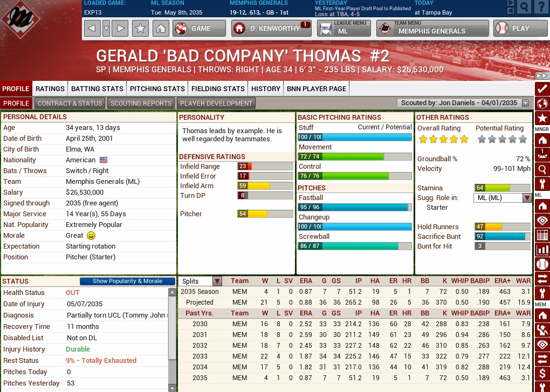This screenshot has width=550, height=392.
Task: Click the bookmark star icon in toolbar
Action: point(140,29)
